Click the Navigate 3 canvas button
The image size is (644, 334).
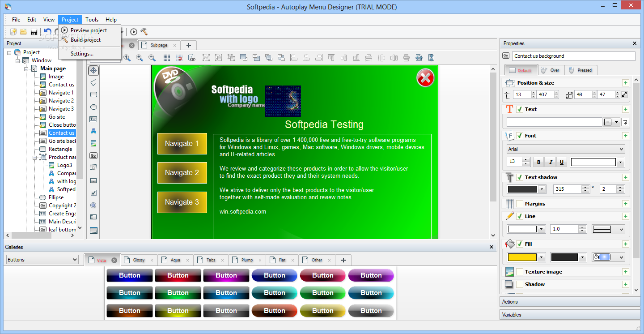tap(182, 202)
